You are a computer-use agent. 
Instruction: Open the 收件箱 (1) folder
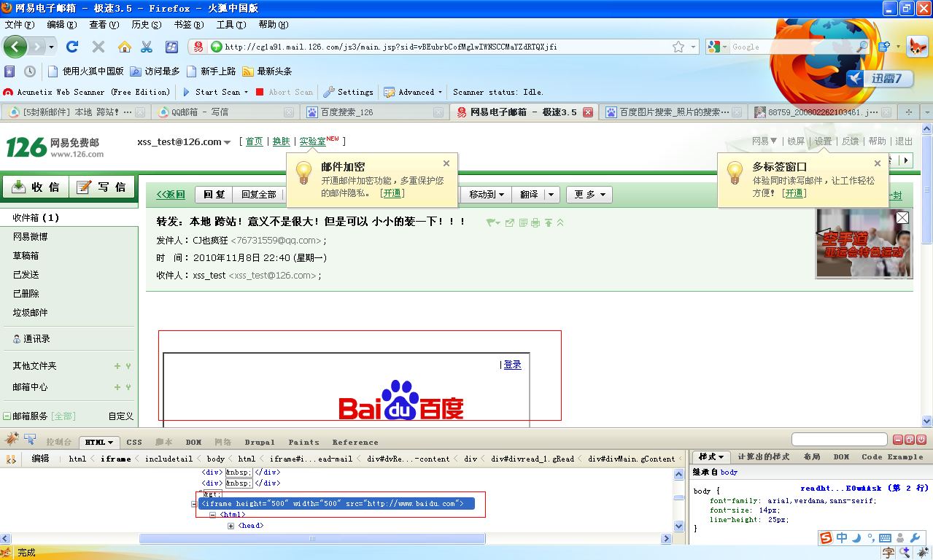(x=69, y=217)
